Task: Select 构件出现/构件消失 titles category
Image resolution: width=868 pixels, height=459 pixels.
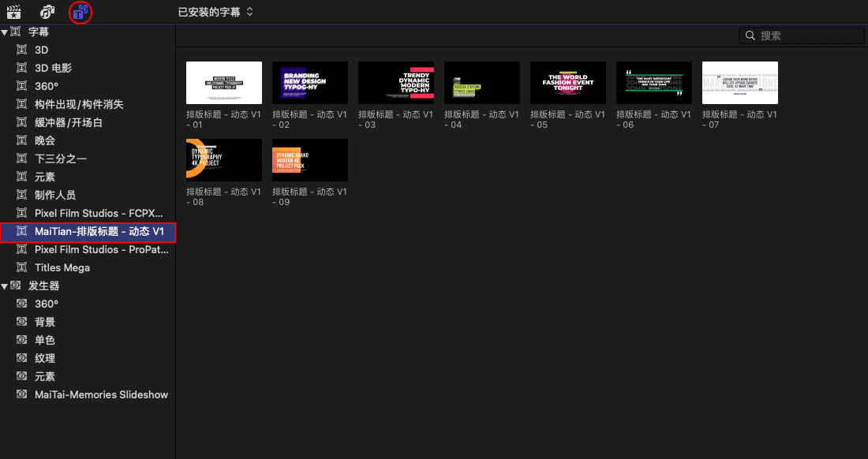Action: (x=79, y=104)
